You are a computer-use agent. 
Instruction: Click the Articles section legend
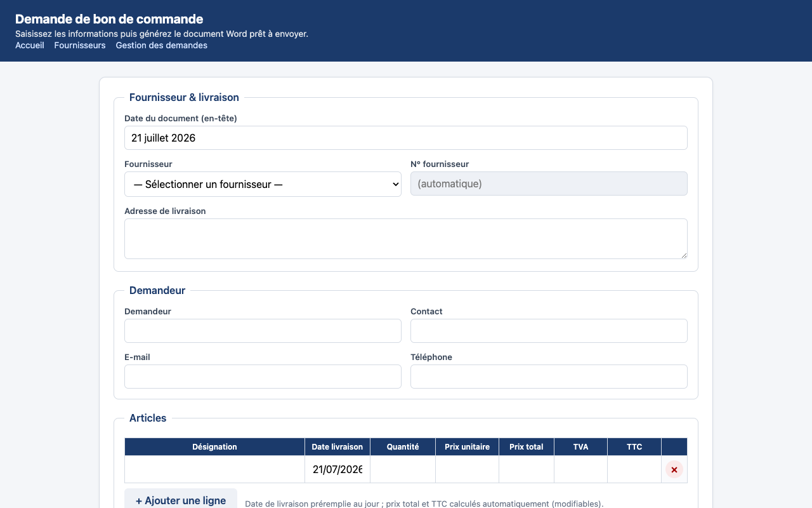[x=148, y=418]
